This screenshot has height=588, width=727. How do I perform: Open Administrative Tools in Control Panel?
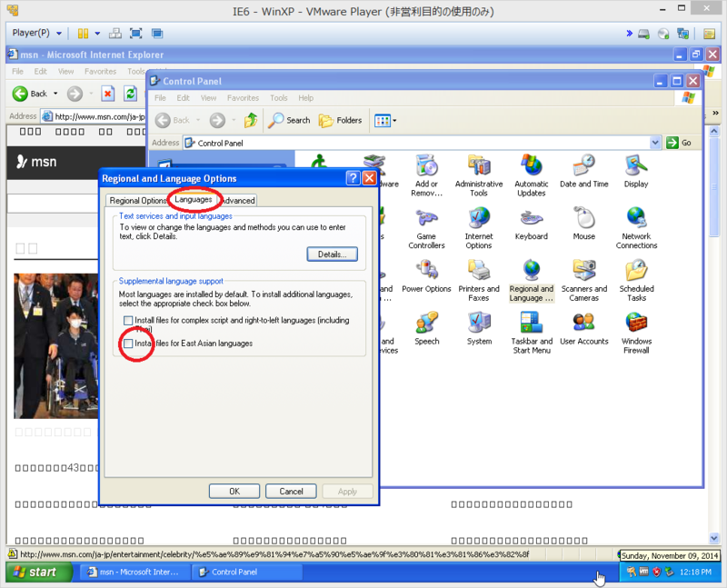coord(479,175)
